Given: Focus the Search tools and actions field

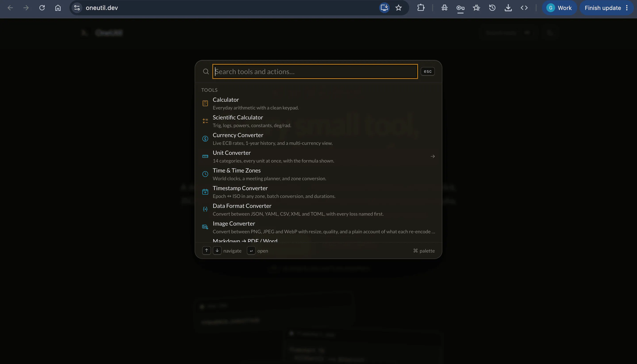Looking at the screenshot, I should click(315, 71).
